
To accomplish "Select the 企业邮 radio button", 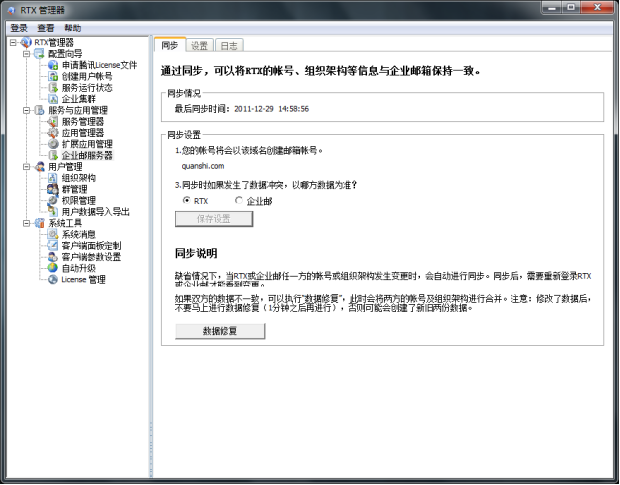I will (238, 200).
